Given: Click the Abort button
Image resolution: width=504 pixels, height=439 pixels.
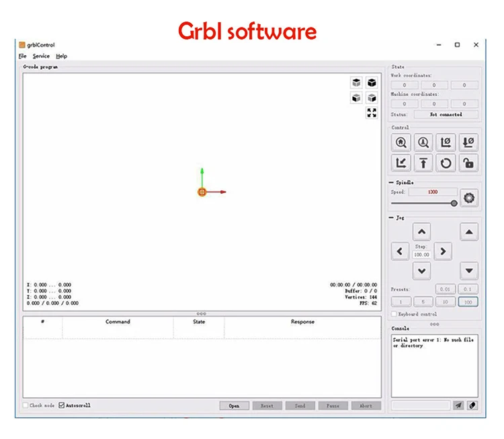Looking at the screenshot, I should coord(366,405).
